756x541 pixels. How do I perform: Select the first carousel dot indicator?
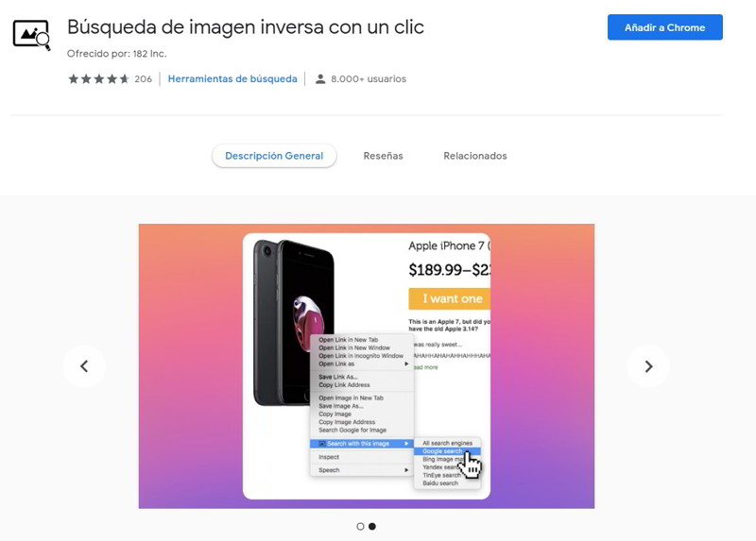(360, 527)
